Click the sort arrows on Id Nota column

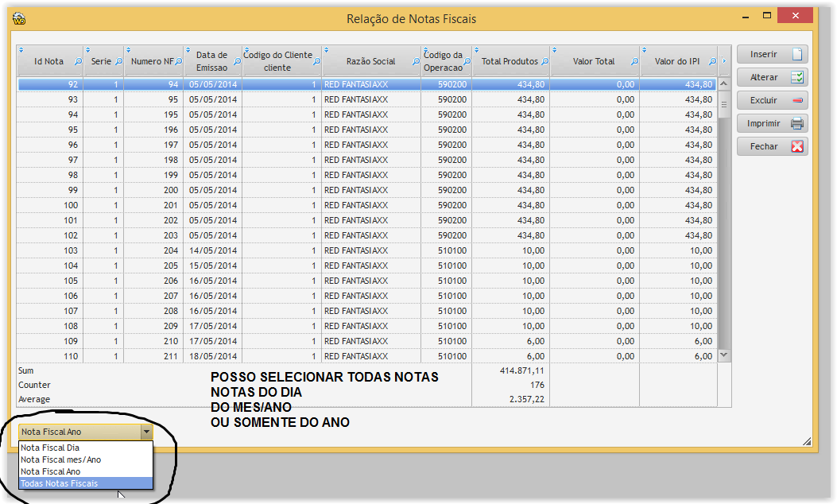21,50
